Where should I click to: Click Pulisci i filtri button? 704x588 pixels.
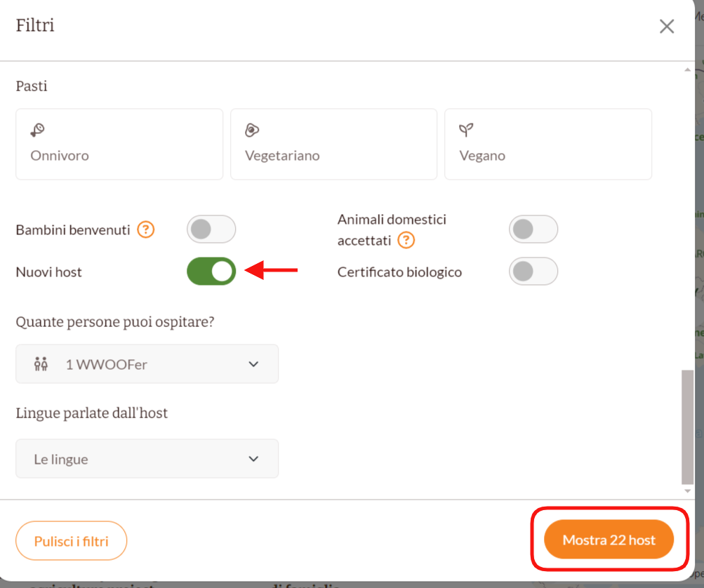(x=71, y=540)
